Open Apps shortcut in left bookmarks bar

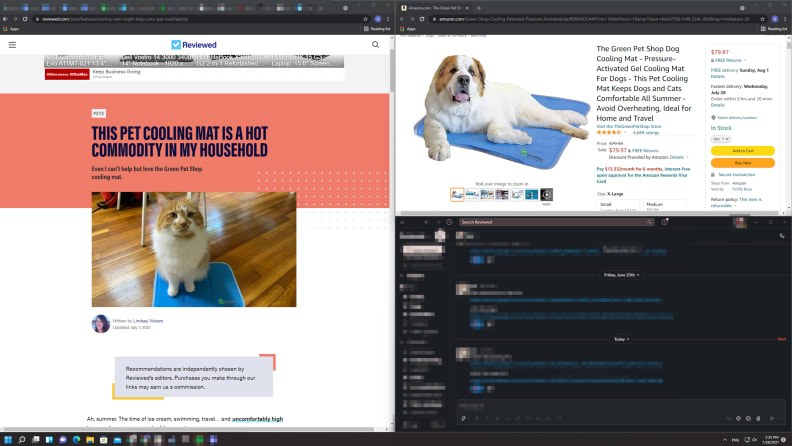coord(11,29)
